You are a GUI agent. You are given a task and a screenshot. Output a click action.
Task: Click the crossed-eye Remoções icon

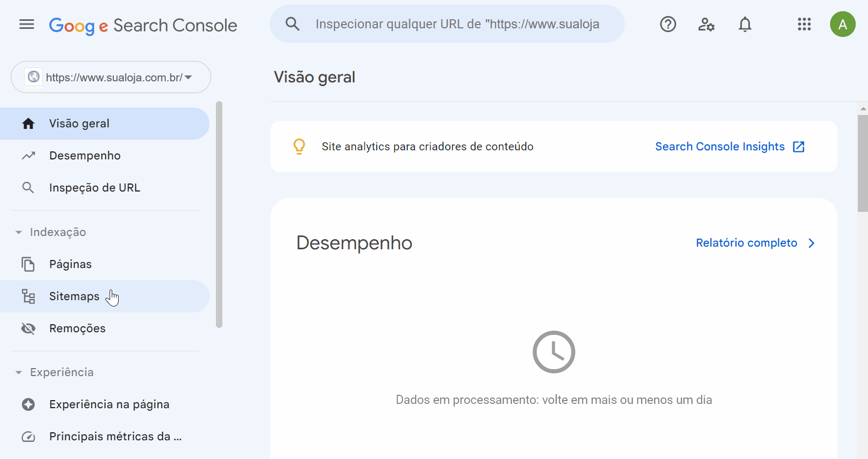28,328
